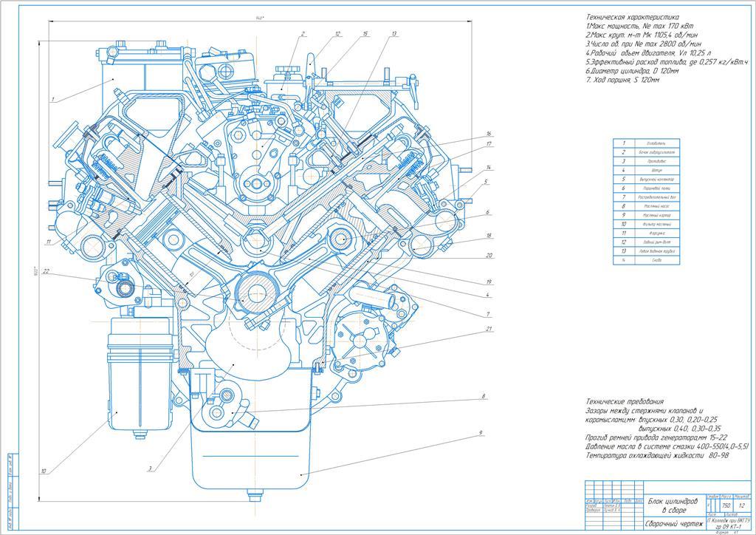Click callout number 19 on the drawing
Screen dimensions: 756x535
point(489,282)
